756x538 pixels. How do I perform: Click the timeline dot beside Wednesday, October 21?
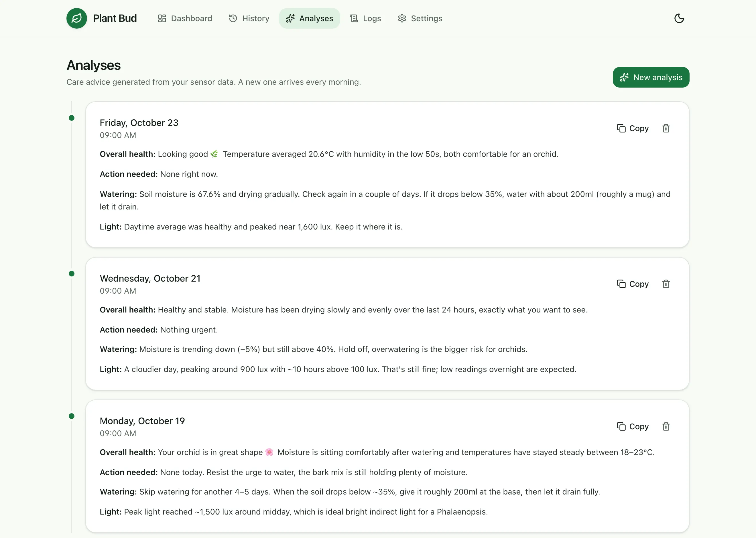coord(72,274)
